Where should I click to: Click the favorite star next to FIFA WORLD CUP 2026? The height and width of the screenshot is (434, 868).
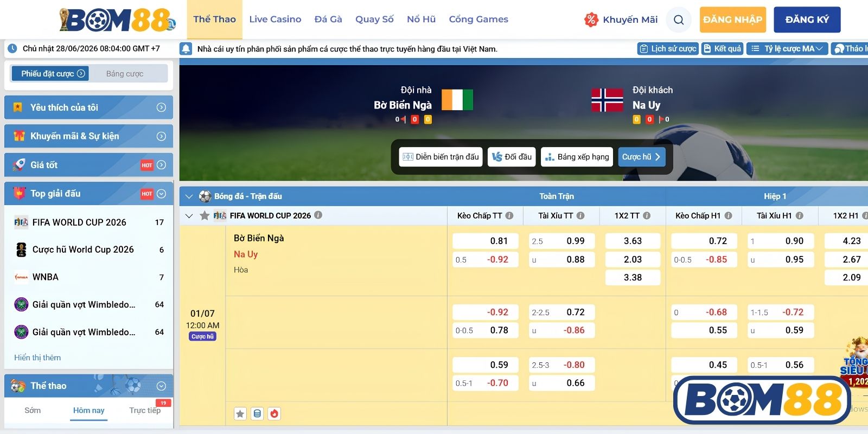(205, 215)
